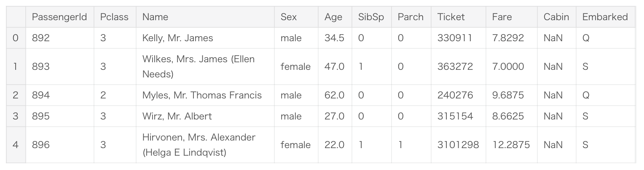
Task: Click the Fare column header
Action: coord(502,17)
